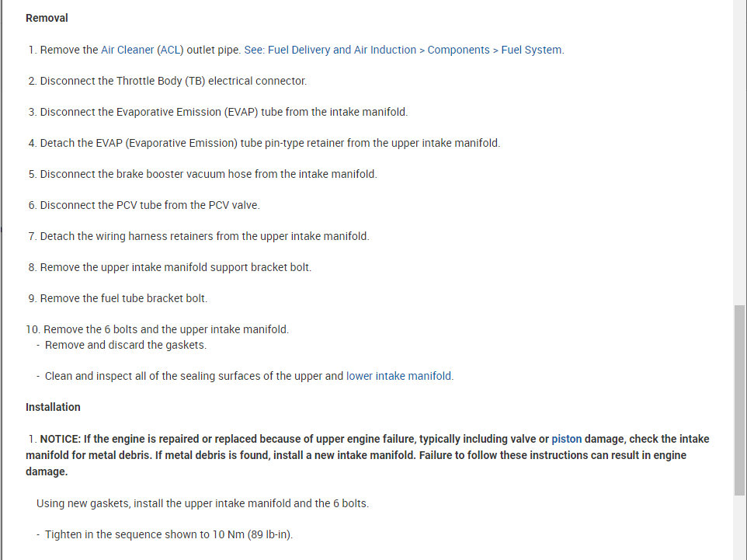The width and height of the screenshot is (747, 560).
Task: Click the 'Tighten in the sequence shown' line
Action: pyautogui.click(x=169, y=534)
